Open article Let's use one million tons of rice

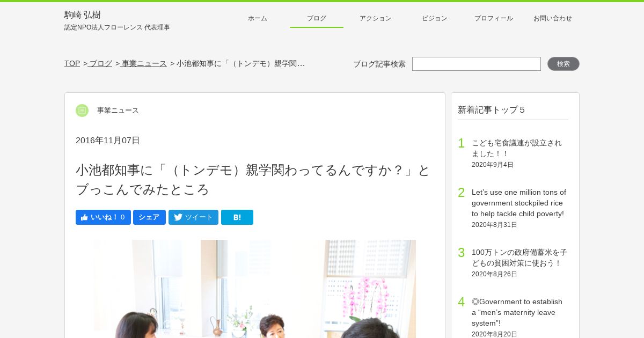click(x=519, y=203)
